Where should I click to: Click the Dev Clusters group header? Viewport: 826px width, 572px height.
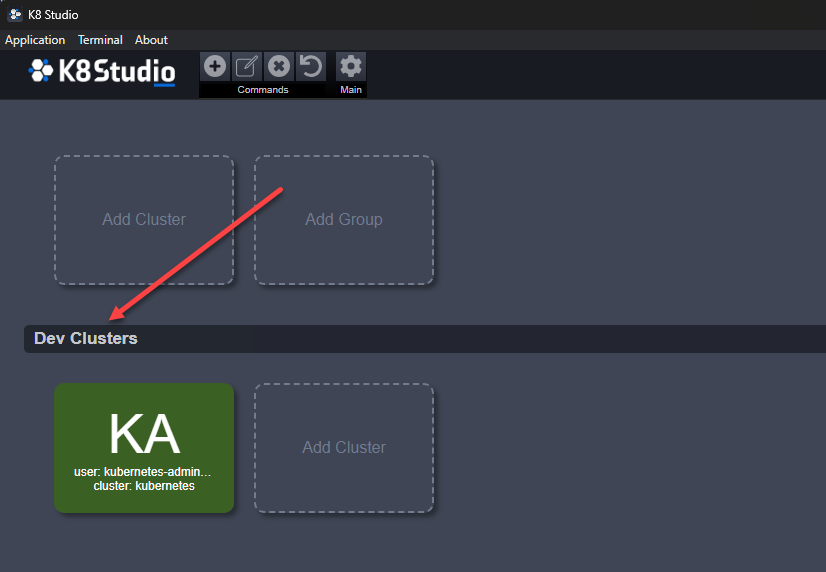[425, 339]
